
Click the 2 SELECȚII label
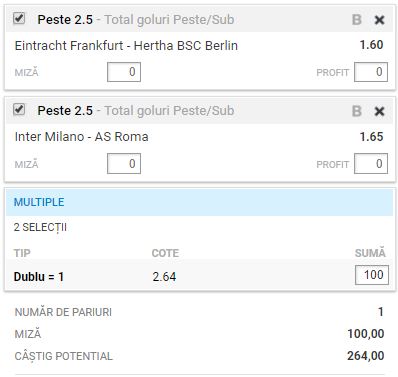tap(40, 228)
